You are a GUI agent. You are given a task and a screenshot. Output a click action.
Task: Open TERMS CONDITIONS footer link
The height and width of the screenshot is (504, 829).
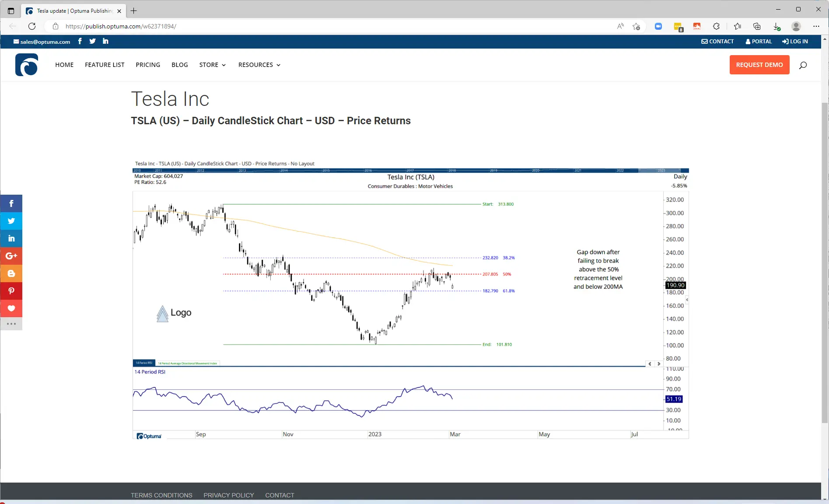coord(161,495)
